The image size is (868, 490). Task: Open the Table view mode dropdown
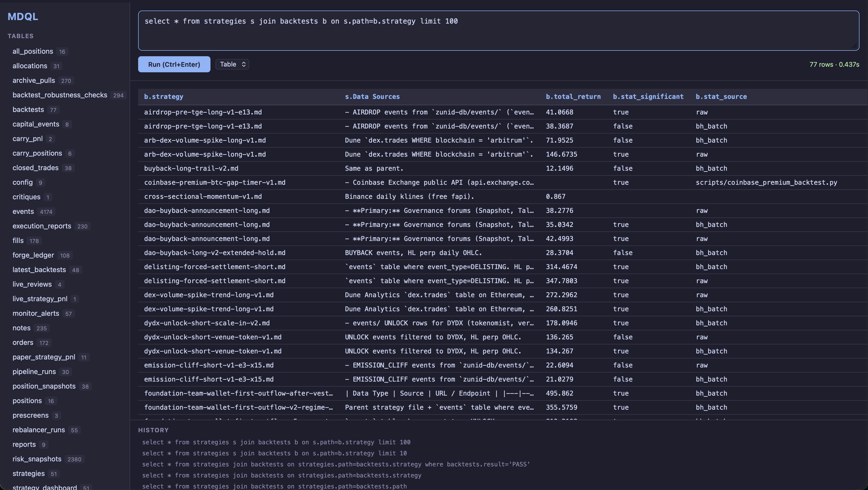[x=232, y=64]
